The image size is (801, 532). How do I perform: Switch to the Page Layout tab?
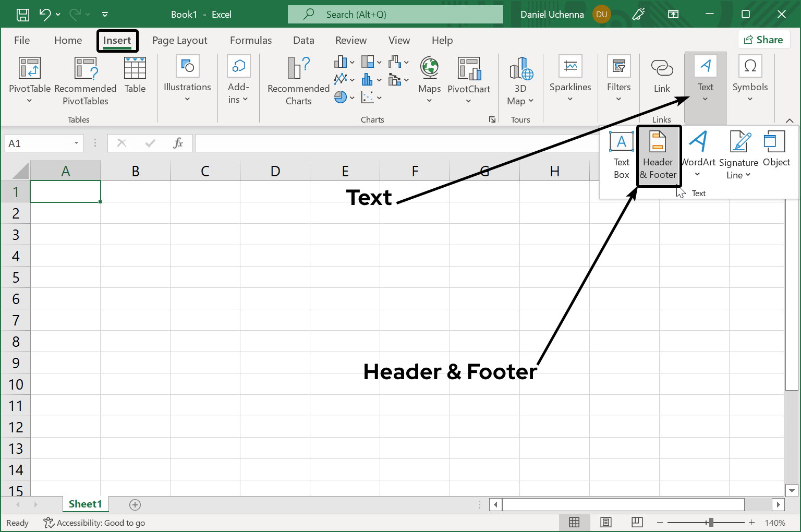point(179,40)
